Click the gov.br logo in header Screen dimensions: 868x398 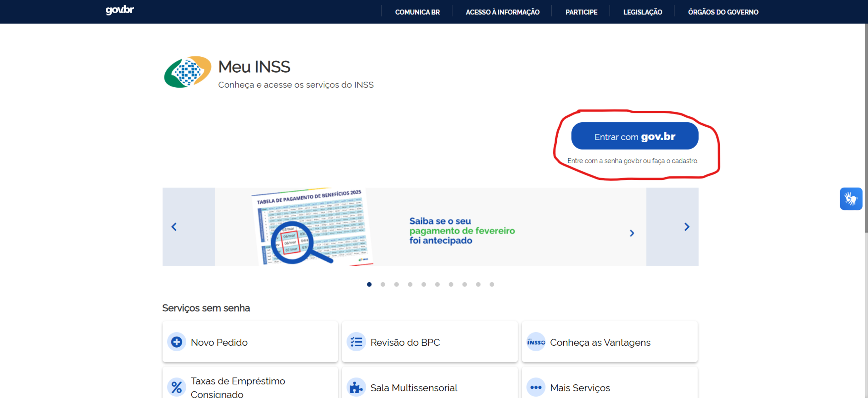tap(120, 10)
